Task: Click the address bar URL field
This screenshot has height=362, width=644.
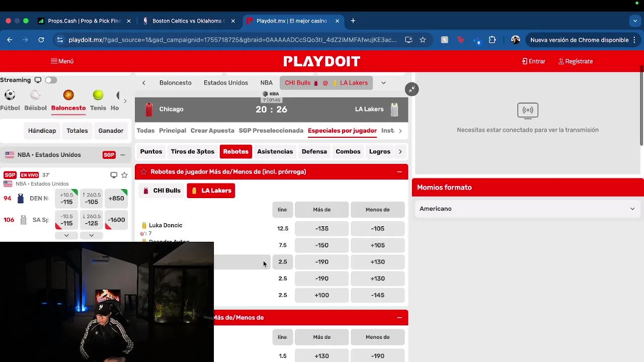Action: pos(232,40)
